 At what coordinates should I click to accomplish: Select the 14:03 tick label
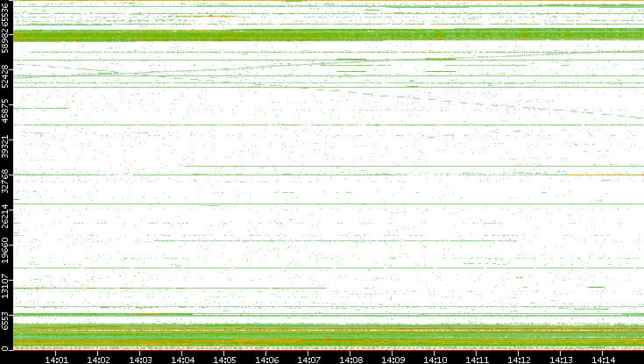pos(140,360)
